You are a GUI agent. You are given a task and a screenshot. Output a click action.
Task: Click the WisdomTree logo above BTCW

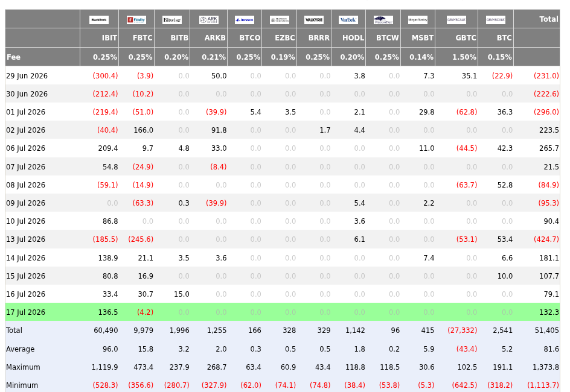pos(383,19)
